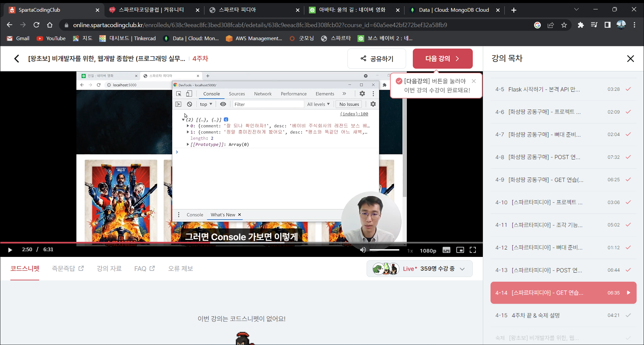
Task: Go to next lecture with 다음 강의
Action: pyautogui.click(x=443, y=59)
